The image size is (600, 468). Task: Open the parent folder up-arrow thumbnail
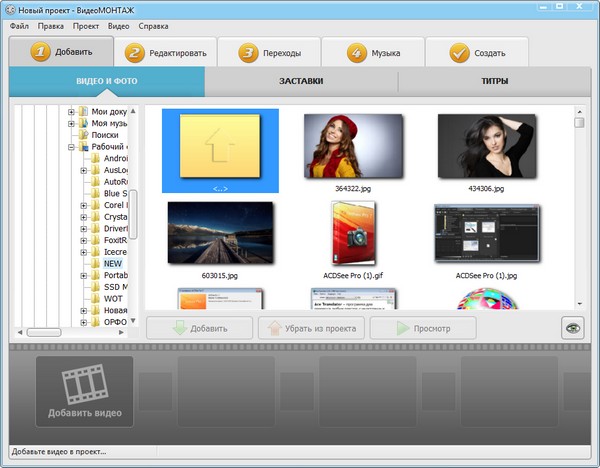(x=219, y=147)
